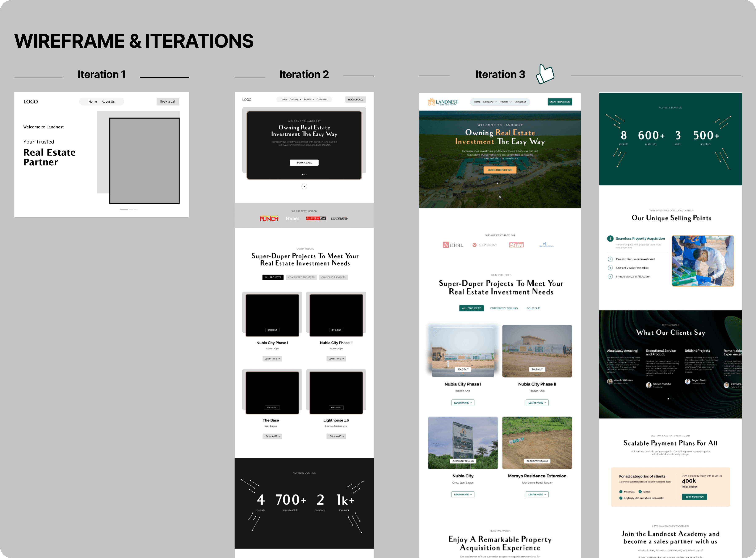The height and width of the screenshot is (558, 756).
Task: Click Book a call button in Iteration 1
Action: coord(168,101)
